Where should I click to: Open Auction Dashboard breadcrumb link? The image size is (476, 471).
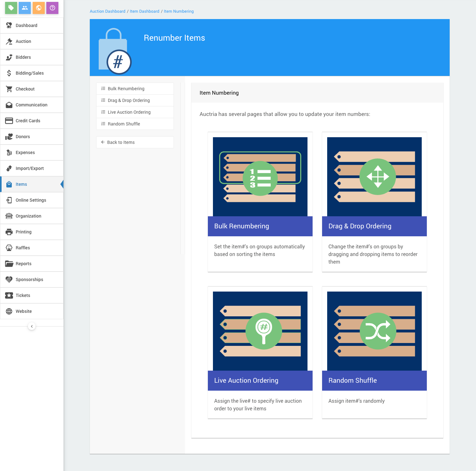tap(108, 11)
